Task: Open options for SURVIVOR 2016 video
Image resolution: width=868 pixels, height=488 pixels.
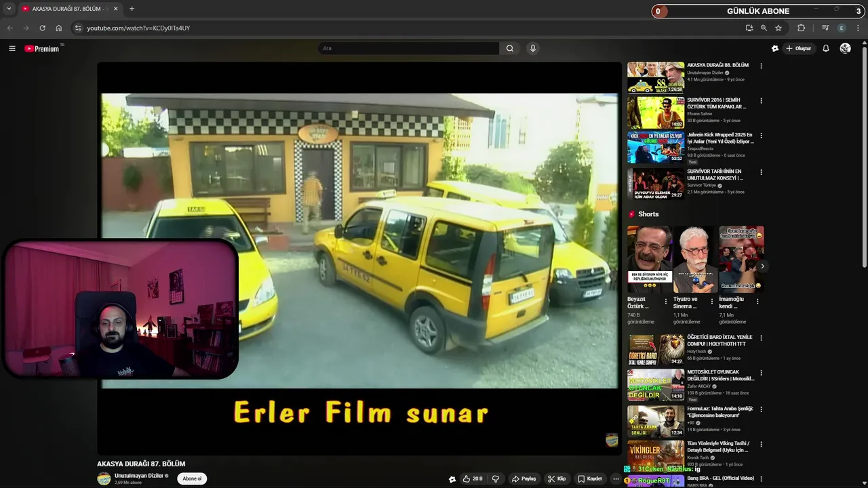Action: (761, 101)
